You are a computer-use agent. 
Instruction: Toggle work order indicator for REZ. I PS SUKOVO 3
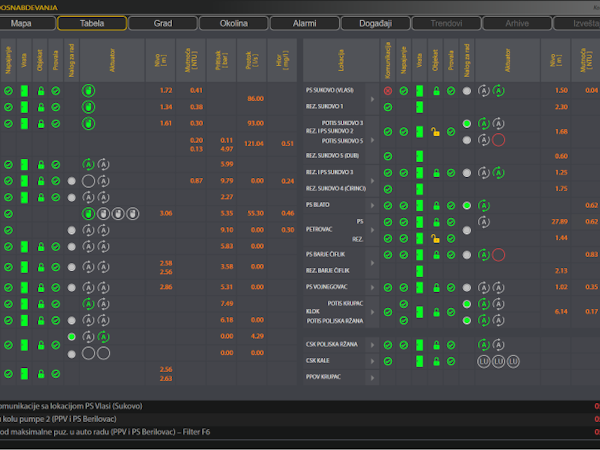coord(466,173)
